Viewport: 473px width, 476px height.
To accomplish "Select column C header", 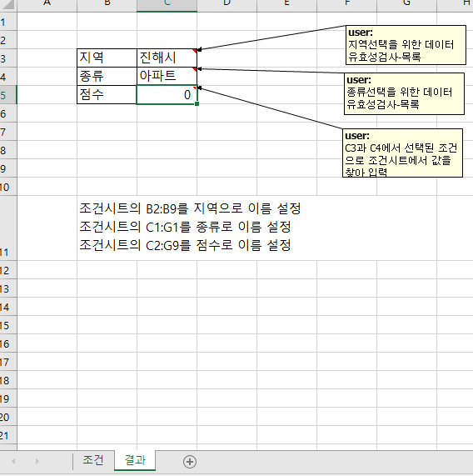I will (x=167, y=4).
